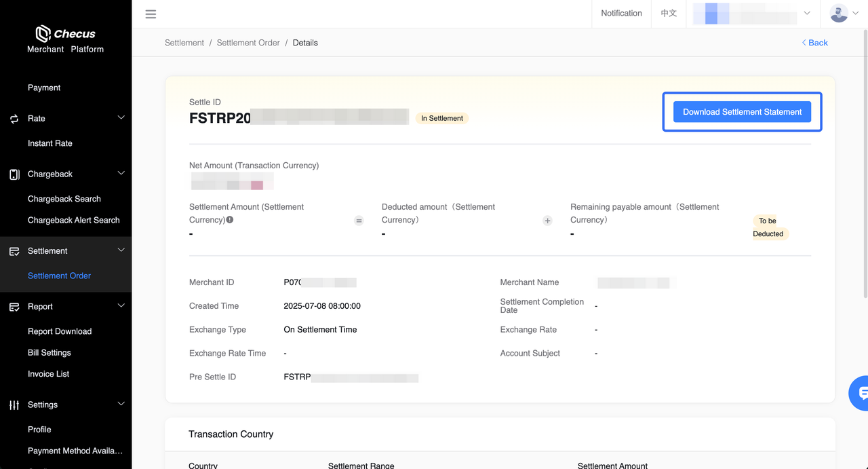Screen dimensions: 868x469
Task: Click the Chargeback sidebar icon
Action: click(14, 174)
